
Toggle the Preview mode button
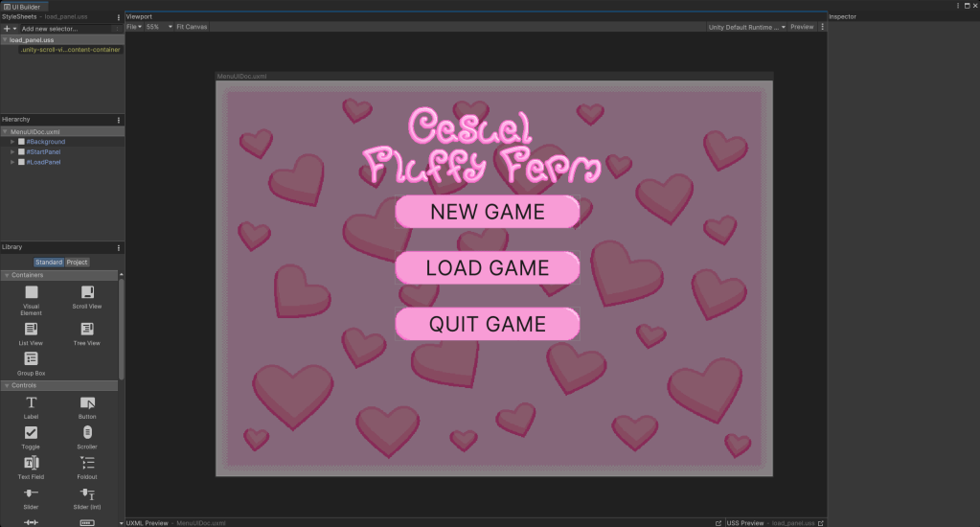point(802,27)
